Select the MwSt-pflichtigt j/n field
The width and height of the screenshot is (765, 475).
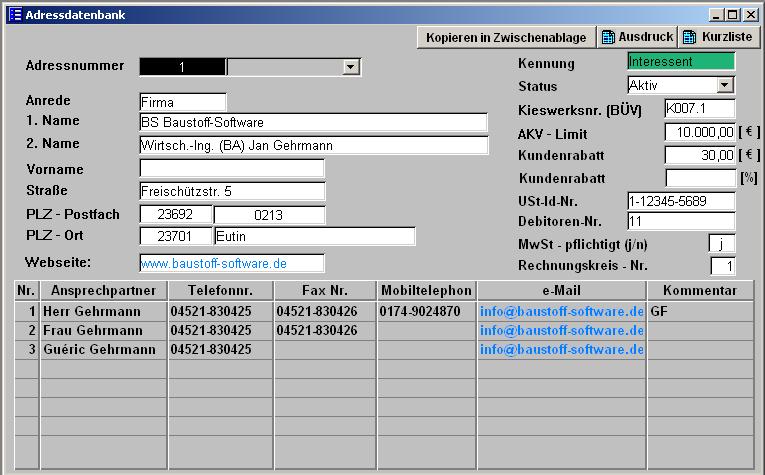click(721, 243)
